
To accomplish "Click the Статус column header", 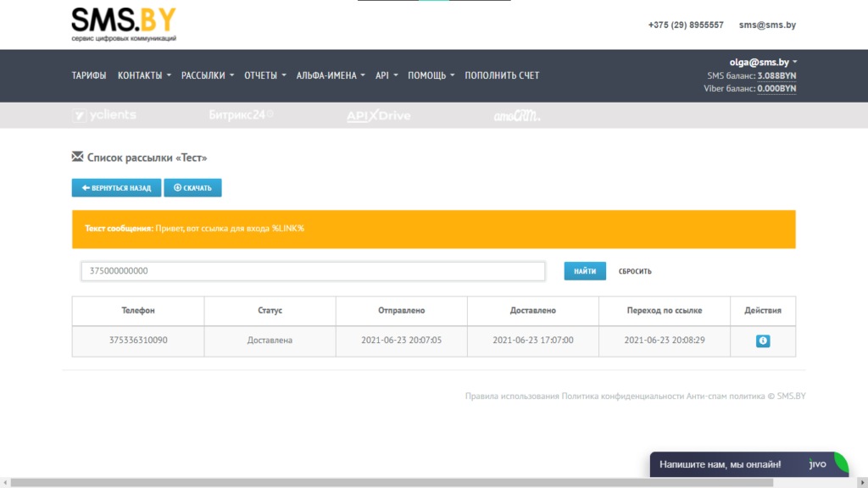I will 270,310.
